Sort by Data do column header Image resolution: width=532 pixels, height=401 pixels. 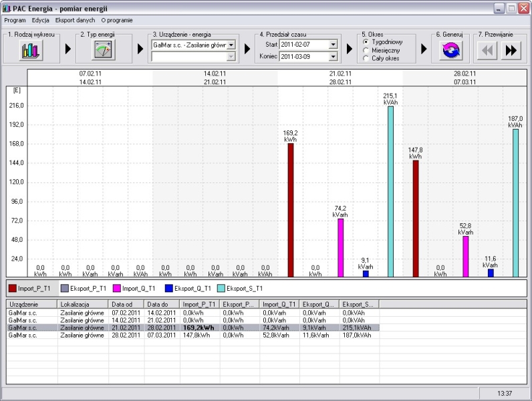(x=162, y=304)
